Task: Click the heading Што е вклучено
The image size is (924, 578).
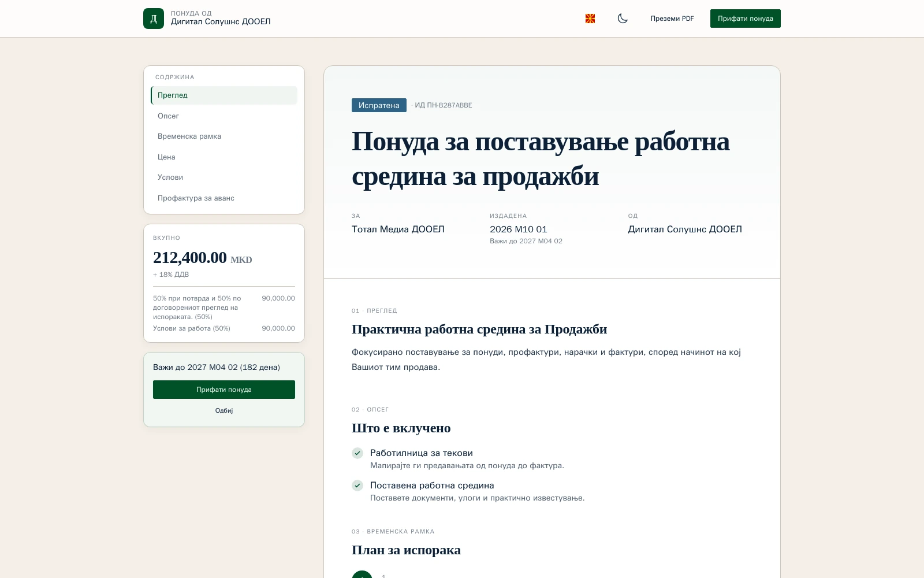Action: point(401,428)
